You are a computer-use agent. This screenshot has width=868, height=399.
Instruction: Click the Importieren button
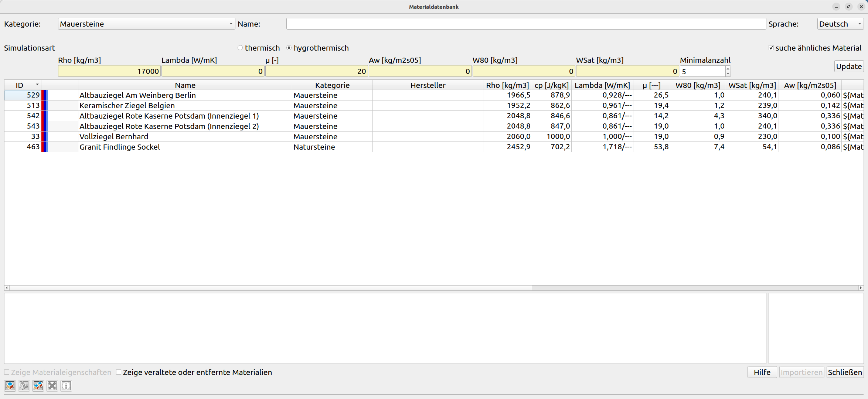coord(801,372)
